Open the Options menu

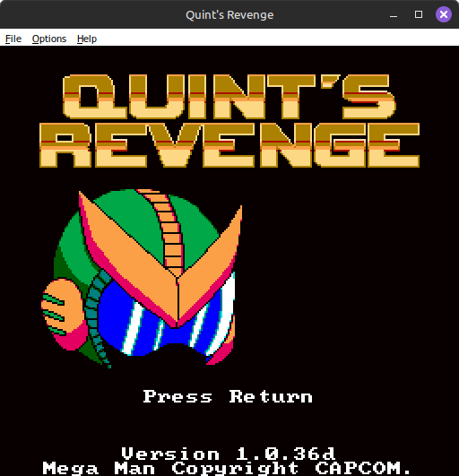49,39
